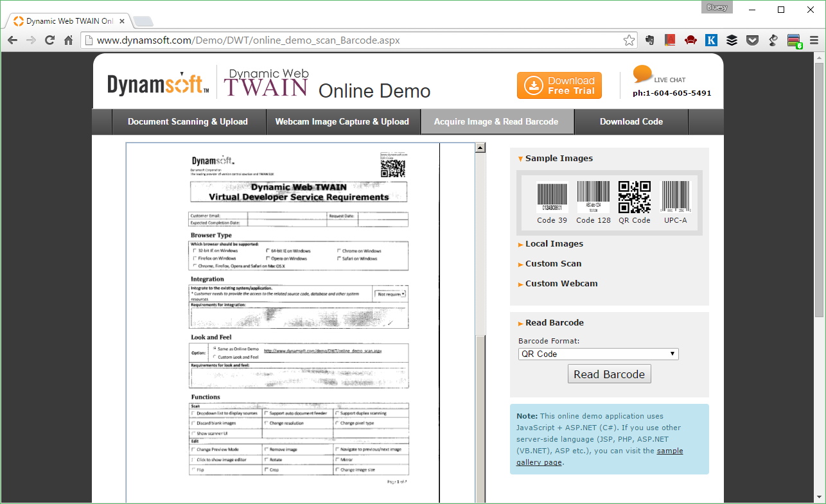Reload the page using the refresh icon
The width and height of the screenshot is (826, 504).
[49, 40]
